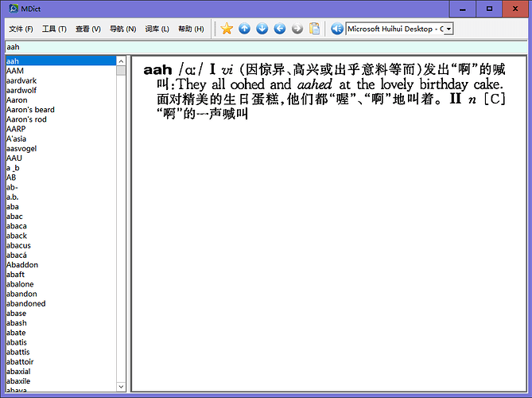Go to previous entry with up arrow
Viewport: 532px width, 398px height.
click(x=244, y=29)
